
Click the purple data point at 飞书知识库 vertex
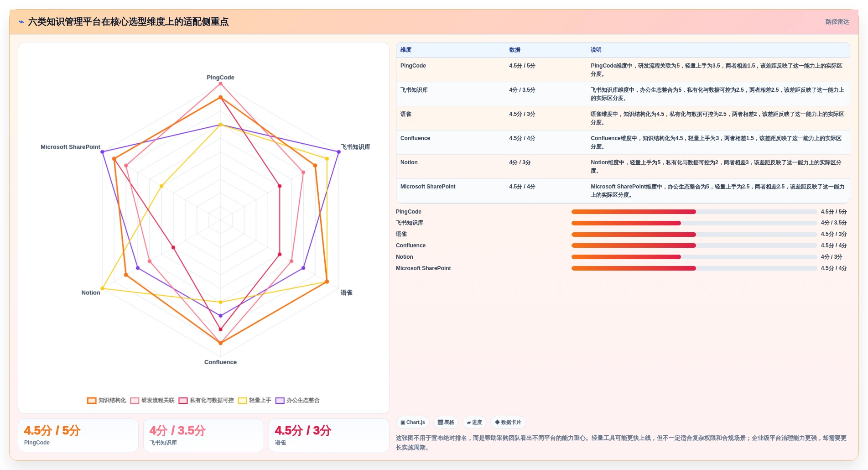339,152
